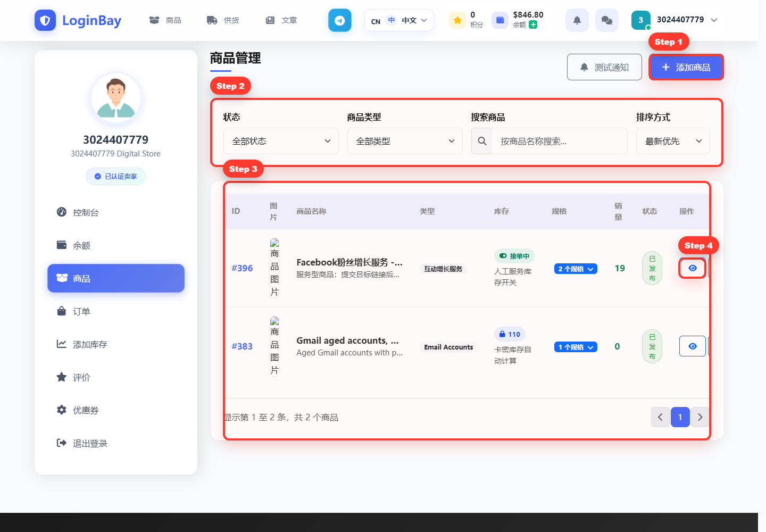Go to 添加库存 in sidebar

coord(116,344)
